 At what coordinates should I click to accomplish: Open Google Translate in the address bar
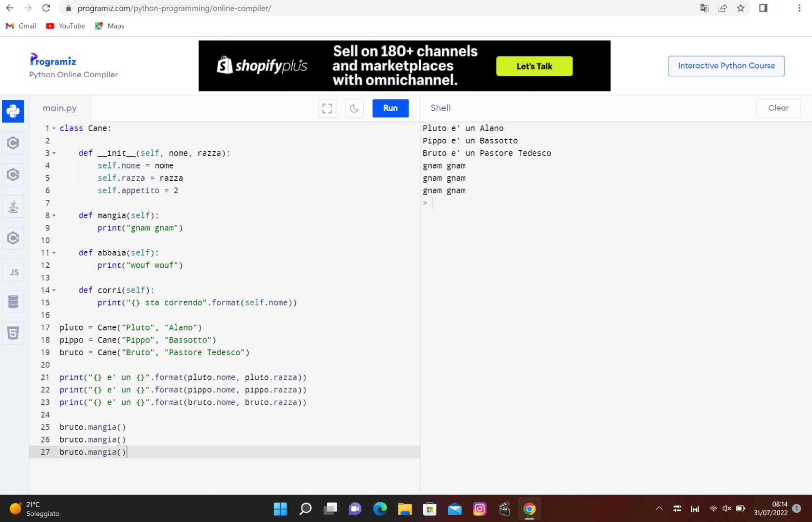[704, 8]
